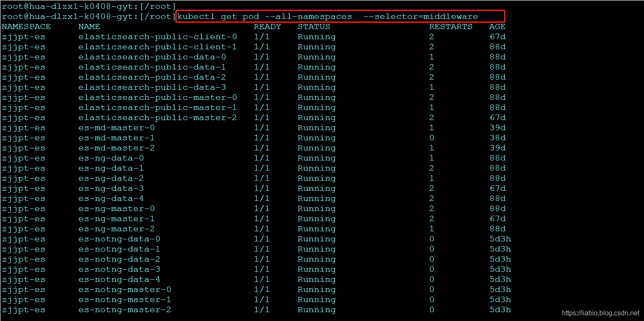Click pod name elasticsearch-public-data-1
Image resolution: width=644 pixels, height=321 pixels.
point(152,67)
